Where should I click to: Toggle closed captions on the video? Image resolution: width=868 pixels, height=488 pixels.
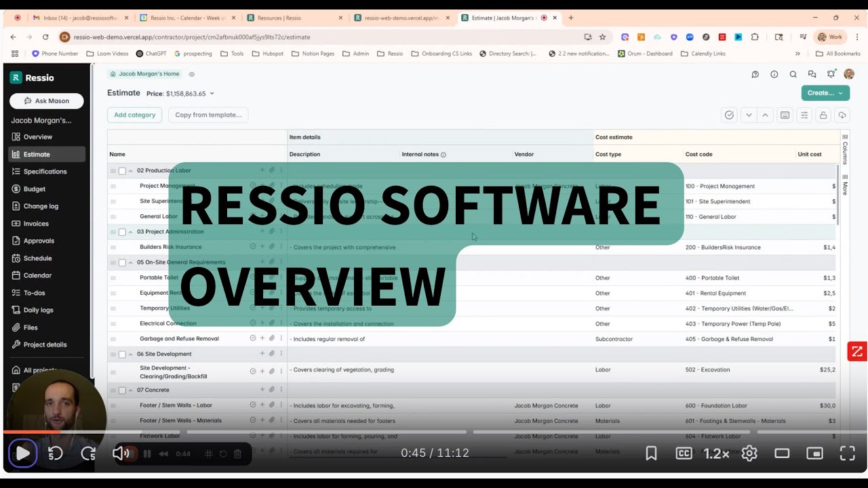(684, 453)
